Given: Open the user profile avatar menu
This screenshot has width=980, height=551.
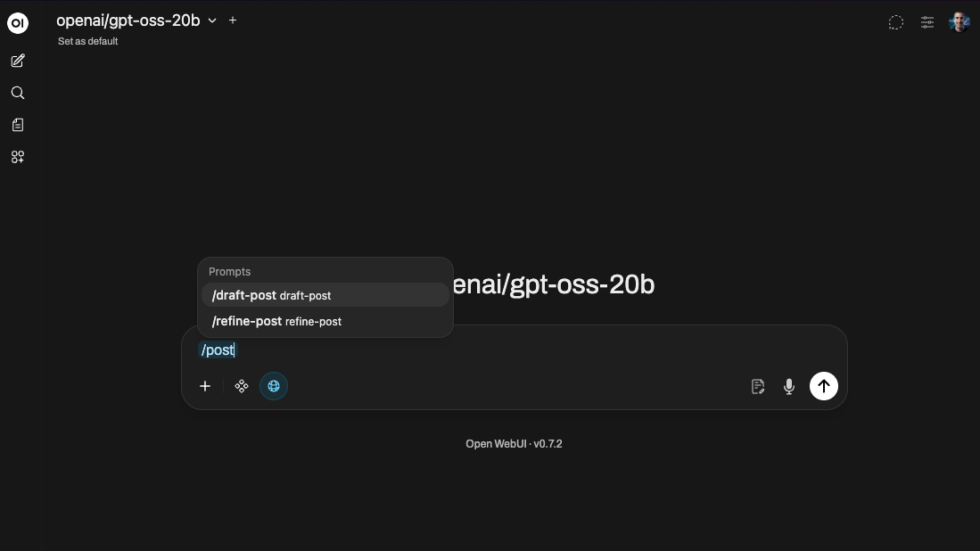Looking at the screenshot, I should click(959, 22).
